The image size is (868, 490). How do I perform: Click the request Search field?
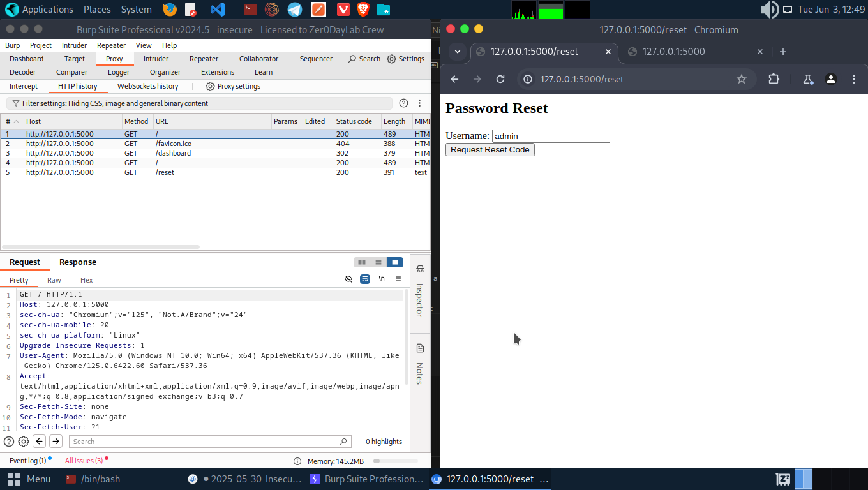point(210,442)
